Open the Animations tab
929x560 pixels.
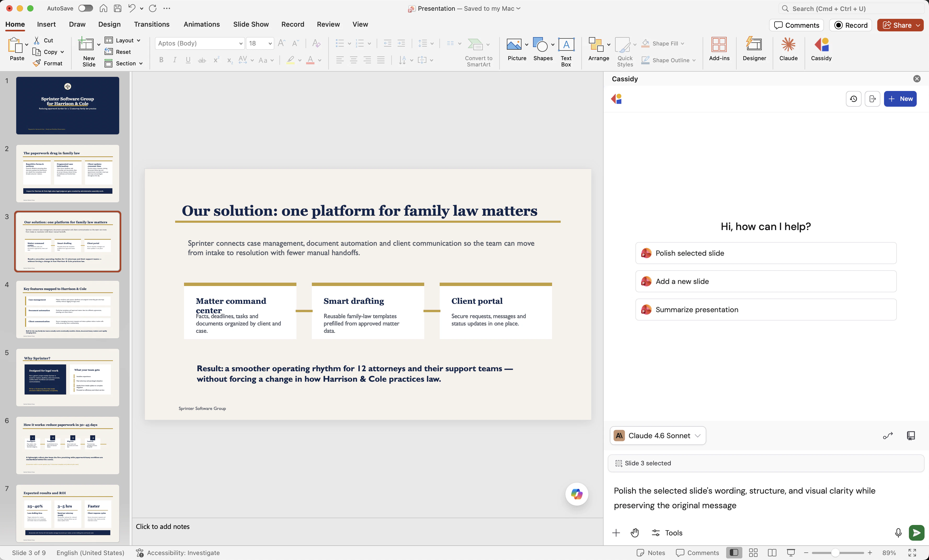click(201, 24)
